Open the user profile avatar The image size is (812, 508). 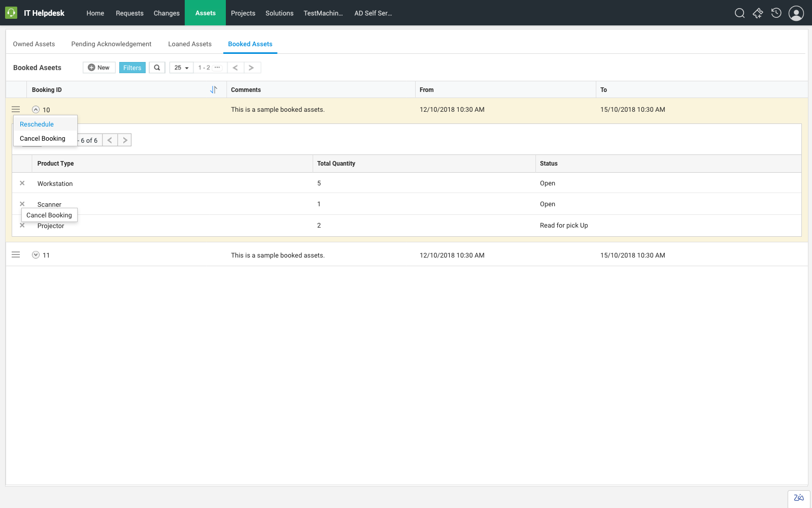tap(796, 13)
